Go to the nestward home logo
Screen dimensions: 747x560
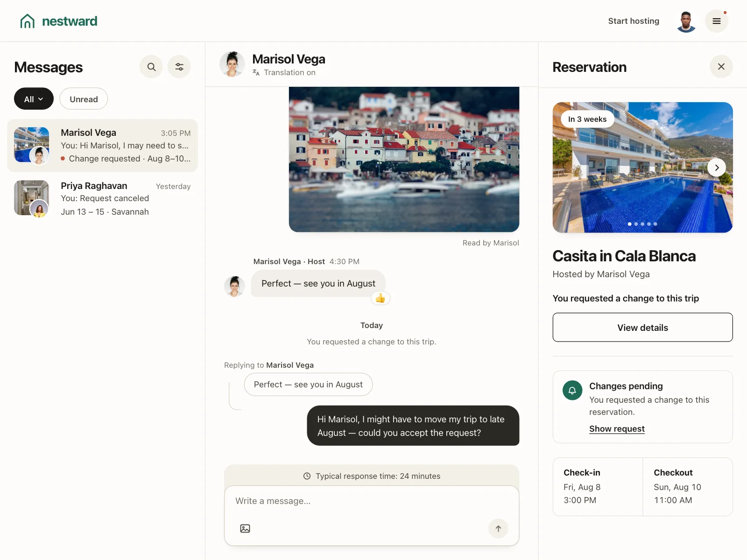58,21
